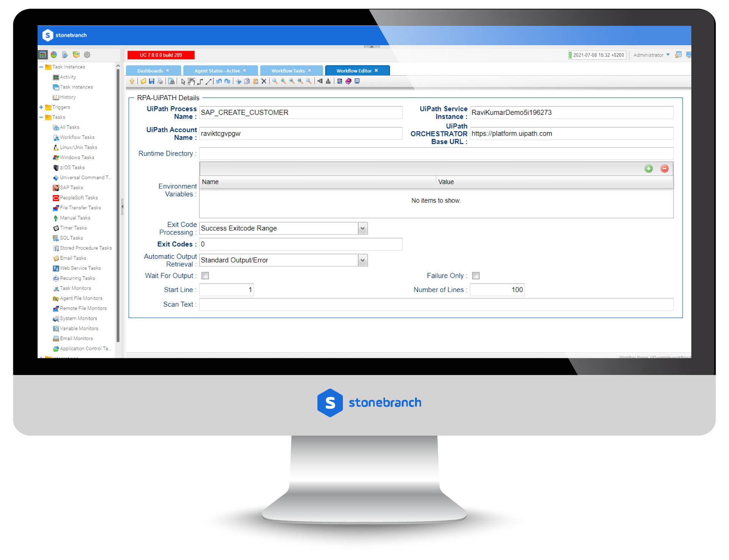This screenshot has width=729, height=560.
Task: Close the Dashboards tab
Action: click(x=167, y=71)
